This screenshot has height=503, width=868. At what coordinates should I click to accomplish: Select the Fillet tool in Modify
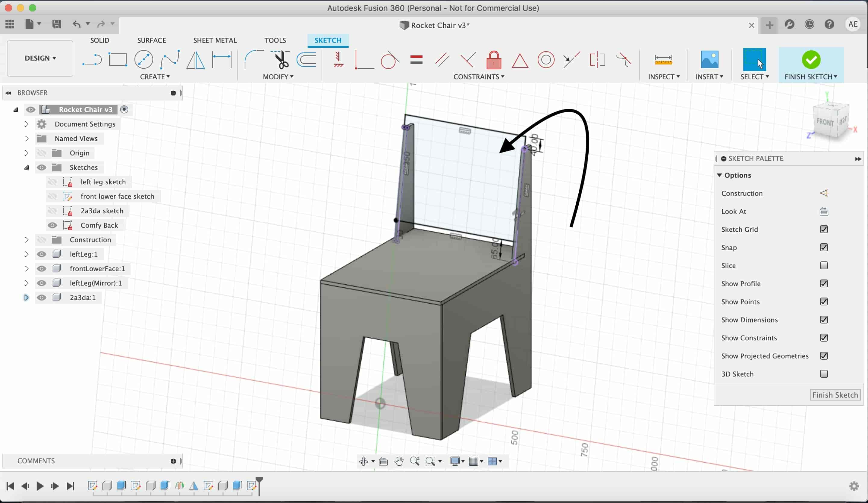(x=253, y=60)
